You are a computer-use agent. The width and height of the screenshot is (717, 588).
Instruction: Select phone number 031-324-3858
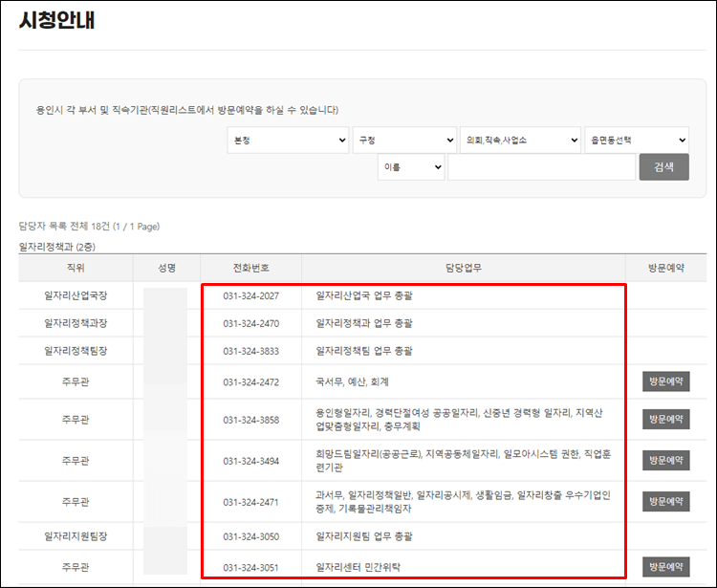point(251,420)
